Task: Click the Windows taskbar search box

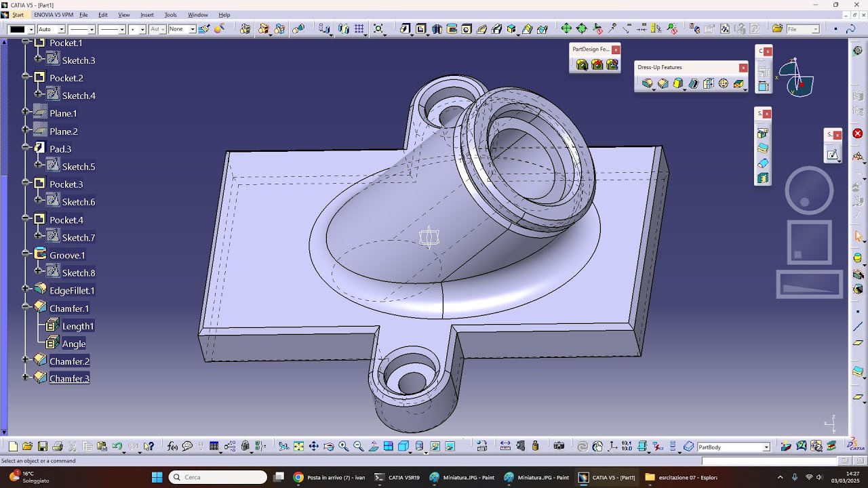Action: pos(218,477)
